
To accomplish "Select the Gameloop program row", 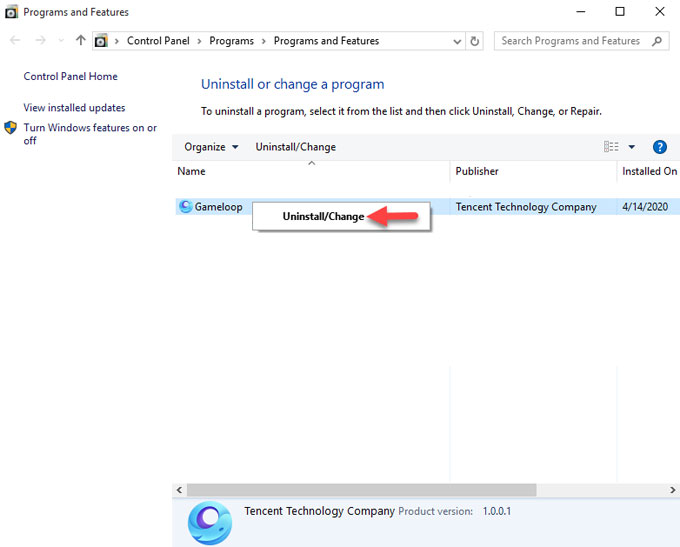I will click(x=428, y=206).
